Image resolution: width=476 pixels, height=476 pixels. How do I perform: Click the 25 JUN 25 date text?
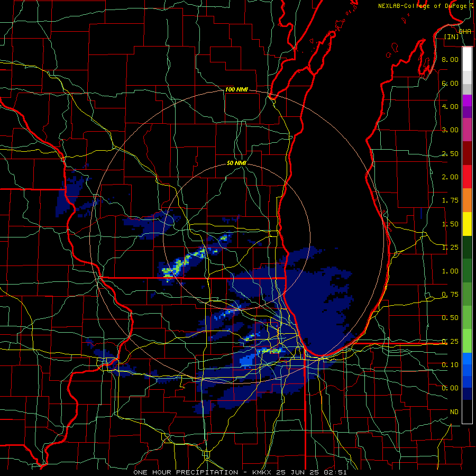(298, 472)
